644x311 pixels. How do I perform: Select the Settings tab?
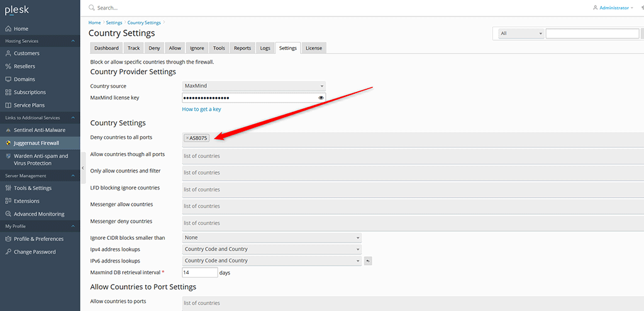(288, 48)
